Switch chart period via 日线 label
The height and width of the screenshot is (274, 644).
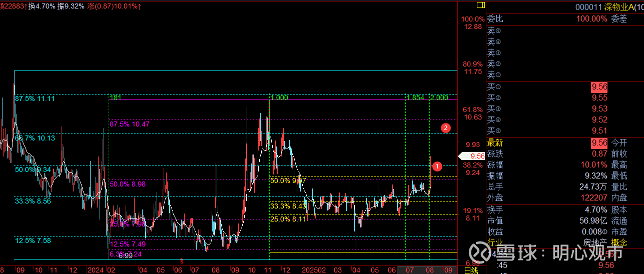pyautogui.click(x=471, y=270)
